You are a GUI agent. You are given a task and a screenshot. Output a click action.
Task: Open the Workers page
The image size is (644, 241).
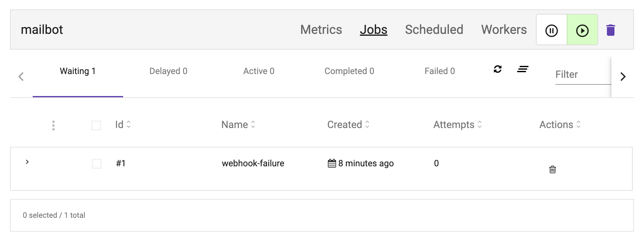[x=504, y=30]
